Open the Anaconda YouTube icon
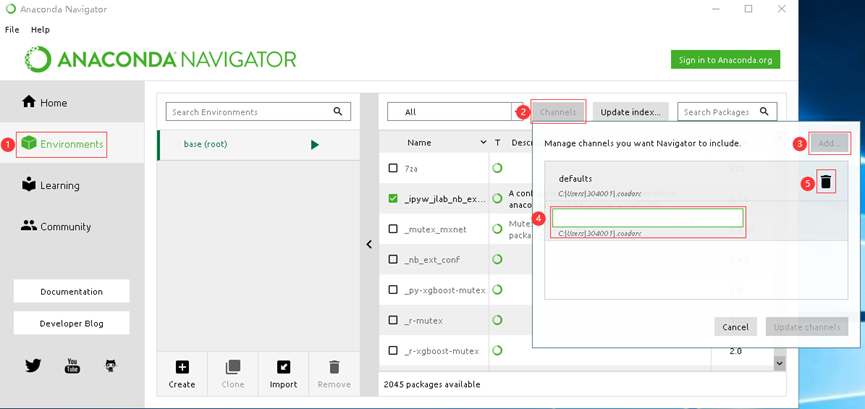Viewport: 865px width, 409px height. [72, 365]
